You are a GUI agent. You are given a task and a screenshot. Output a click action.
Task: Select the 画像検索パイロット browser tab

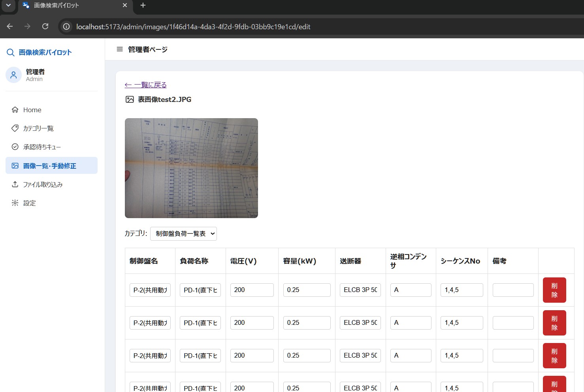pyautogui.click(x=75, y=6)
